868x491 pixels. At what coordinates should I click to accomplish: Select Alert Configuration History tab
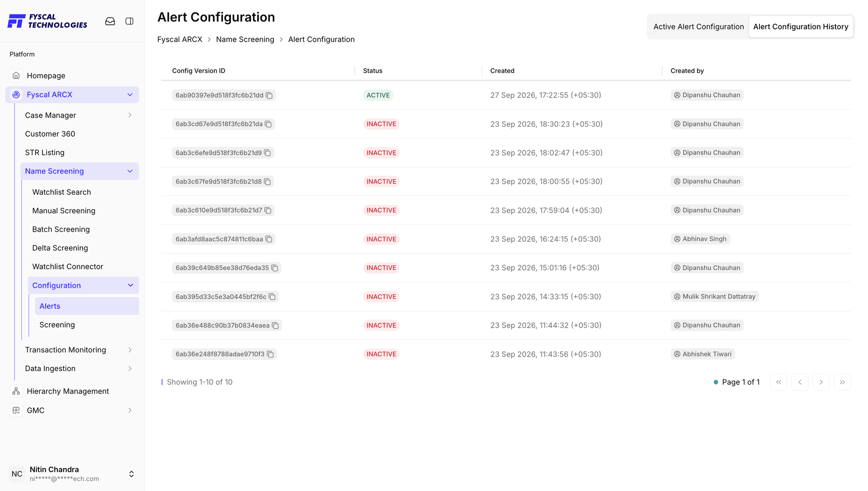(801, 27)
